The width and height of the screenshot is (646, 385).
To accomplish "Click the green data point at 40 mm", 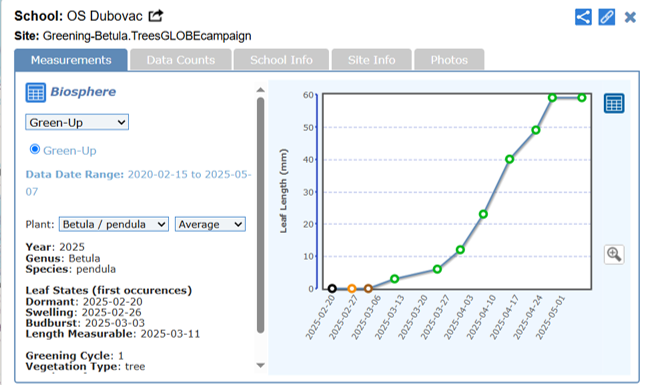I will pos(510,159).
